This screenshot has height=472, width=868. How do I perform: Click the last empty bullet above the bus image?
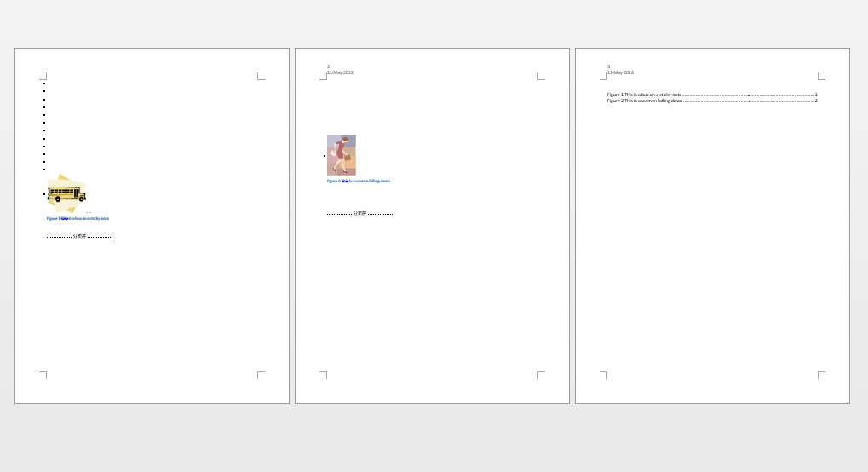pyautogui.click(x=44, y=170)
